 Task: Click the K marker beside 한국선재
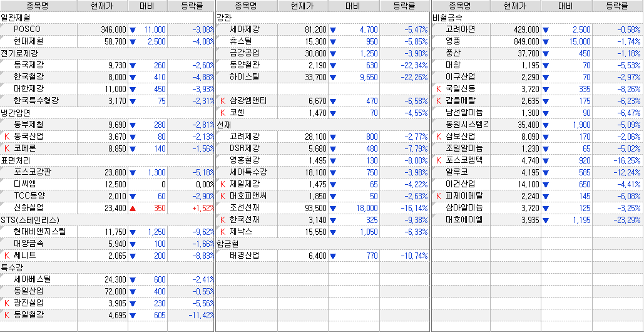[223, 220]
